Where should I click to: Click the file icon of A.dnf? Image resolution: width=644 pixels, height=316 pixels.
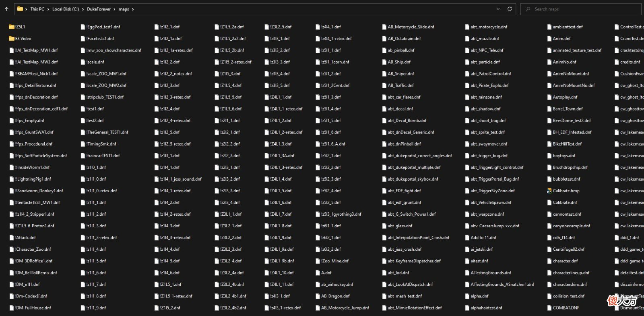[x=318, y=273]
